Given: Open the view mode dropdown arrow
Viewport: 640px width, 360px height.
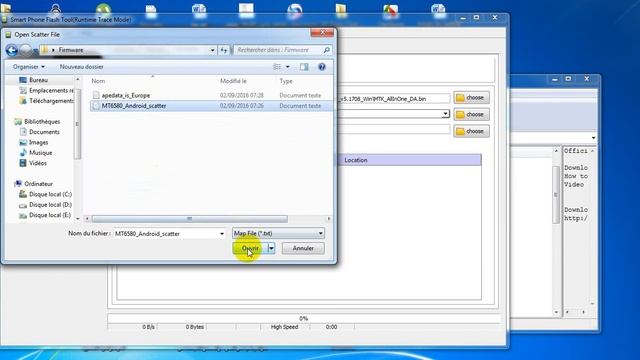Looking at the screenshot, I should (x=288, y=67).
